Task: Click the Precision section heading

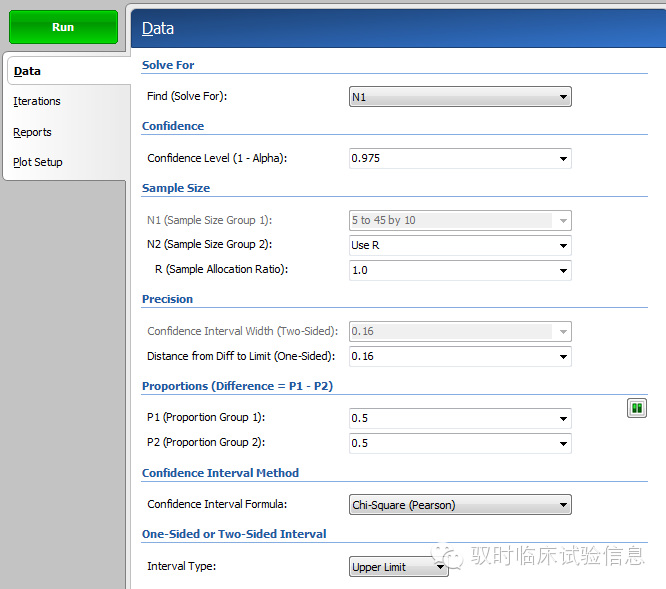Action: coord(167,299)
